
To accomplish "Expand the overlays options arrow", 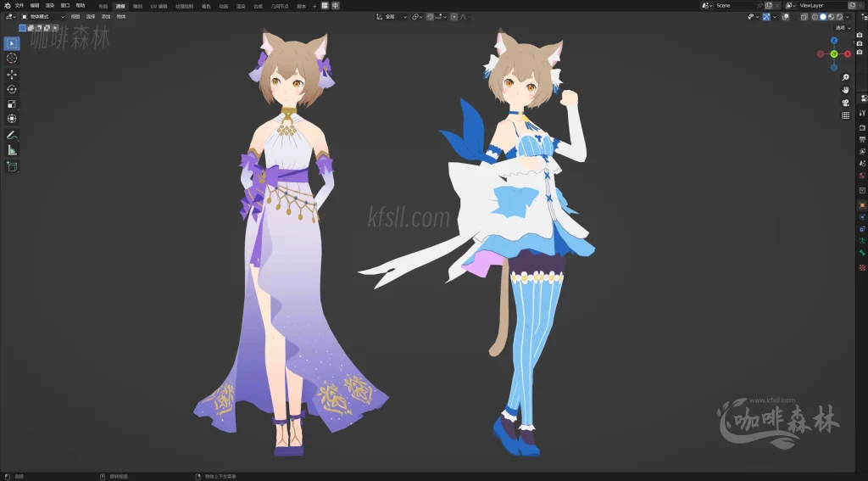I will [793, 17].
